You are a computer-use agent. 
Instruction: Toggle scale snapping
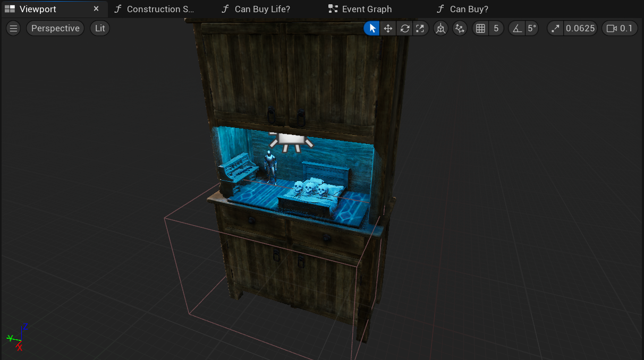coord(555,29)
